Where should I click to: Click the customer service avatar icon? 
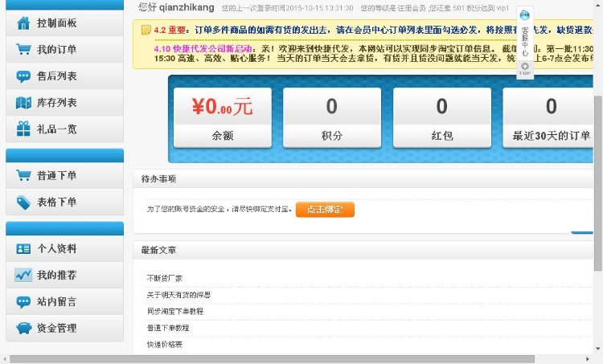click(524, 15)
